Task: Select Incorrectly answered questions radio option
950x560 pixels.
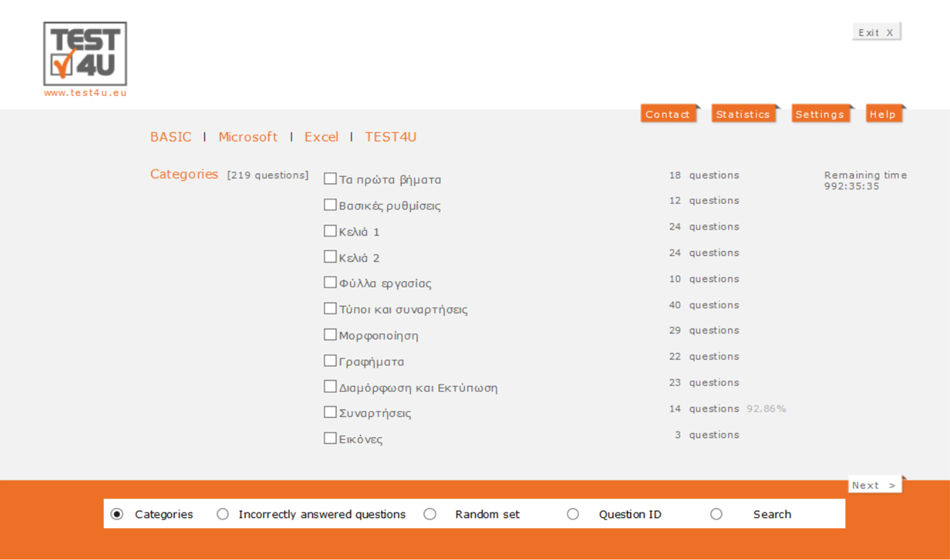Action: coord(223,514)
